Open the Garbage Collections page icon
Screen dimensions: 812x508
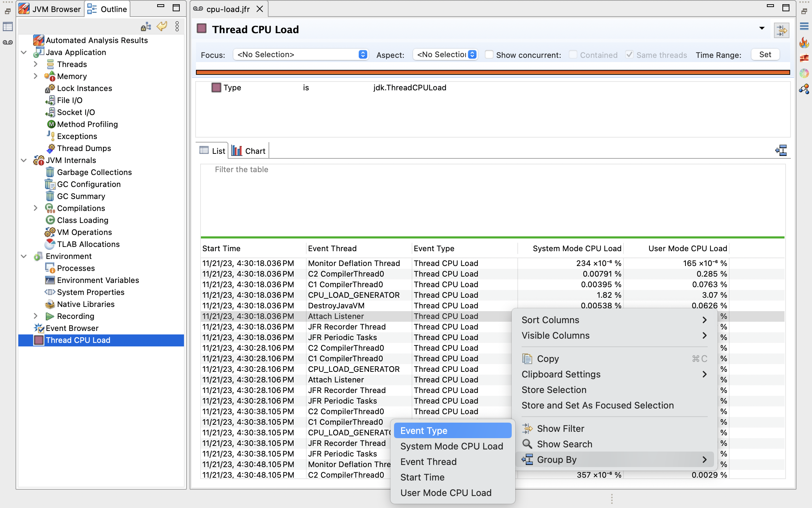(x=50, y=172)
